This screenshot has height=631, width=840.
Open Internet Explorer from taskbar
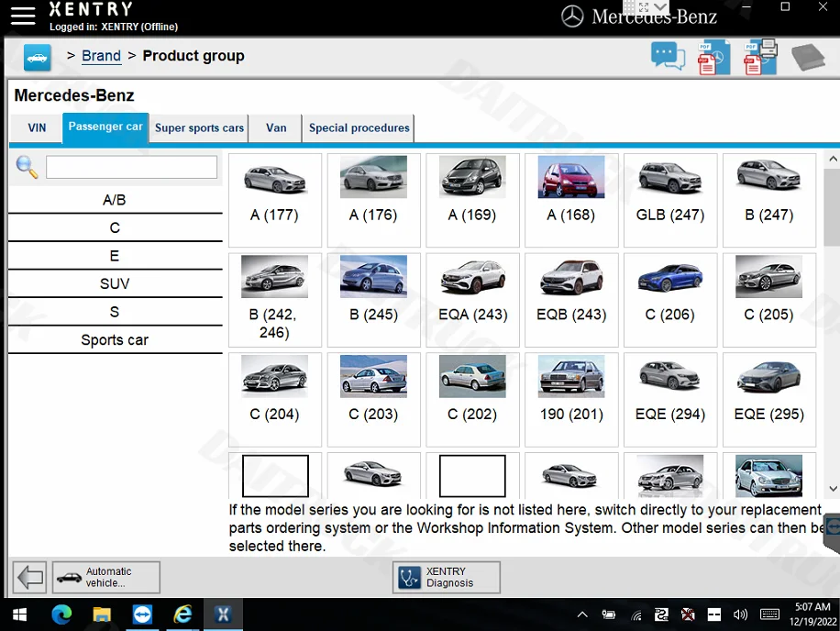tap(182, 614)
